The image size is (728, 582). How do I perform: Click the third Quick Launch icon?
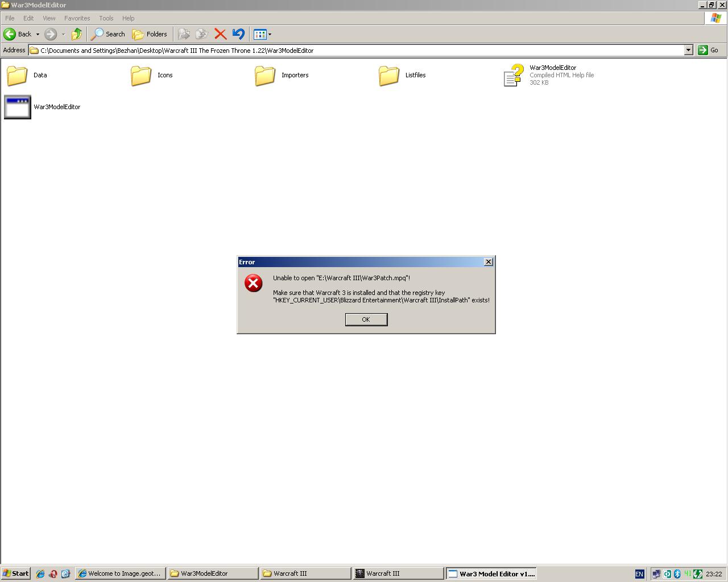pyautogui.click(x=65, y=574)
